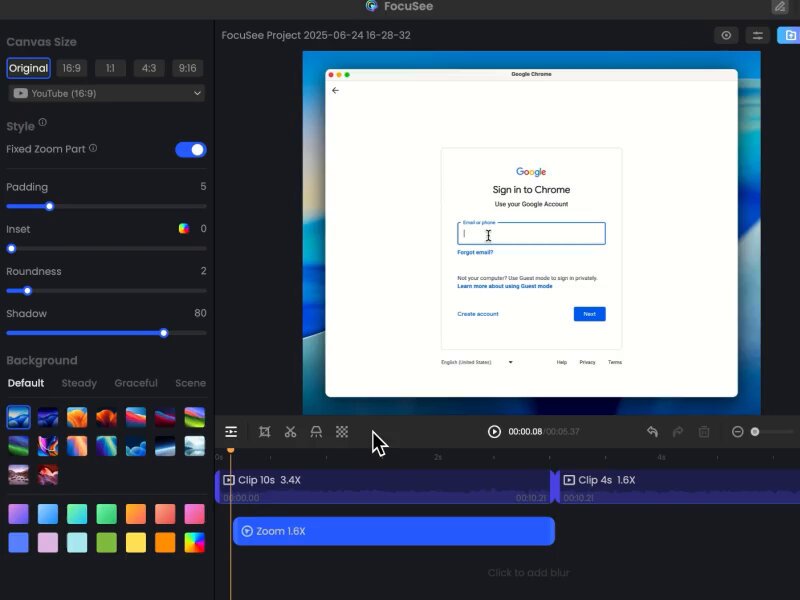This screenshot has height=600, width=800.
Task: Select the Zoom 1.6X timeline segment
Action: pyautogui.click(x=394, y=532)
